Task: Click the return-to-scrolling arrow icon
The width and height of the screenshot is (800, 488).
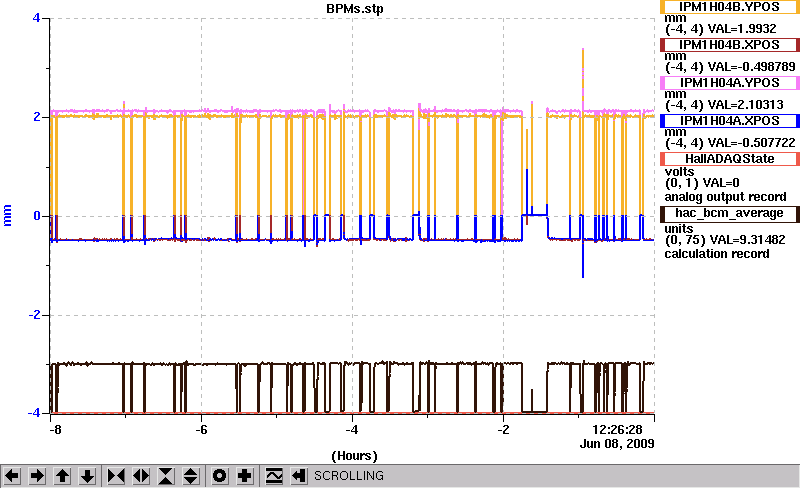Action: point(299,476)
